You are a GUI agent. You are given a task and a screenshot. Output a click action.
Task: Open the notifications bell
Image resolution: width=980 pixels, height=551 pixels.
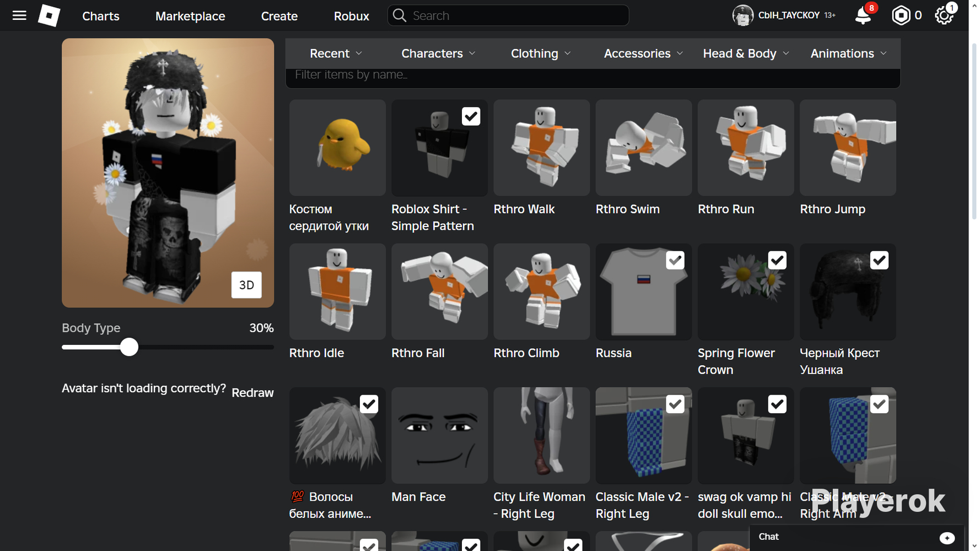863,15
